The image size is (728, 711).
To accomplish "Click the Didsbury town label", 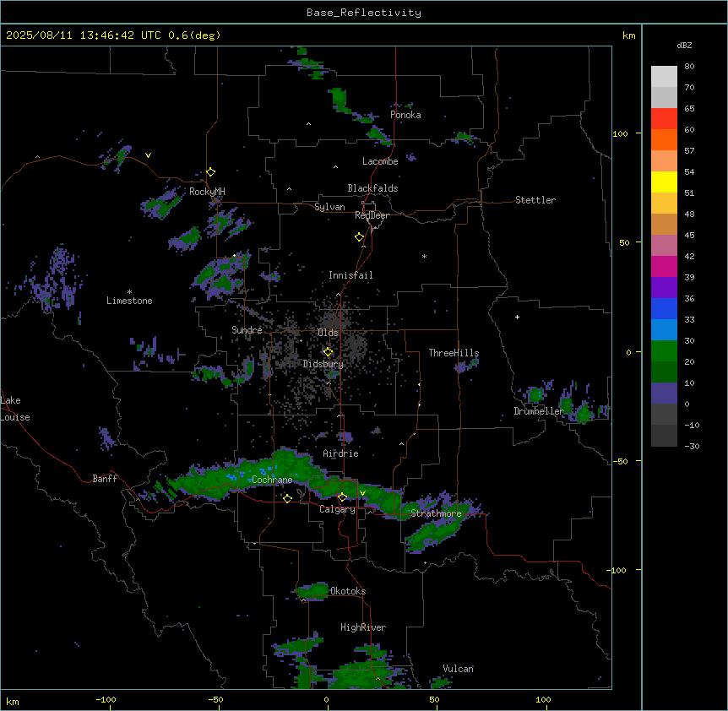I will tap(323, 364).
